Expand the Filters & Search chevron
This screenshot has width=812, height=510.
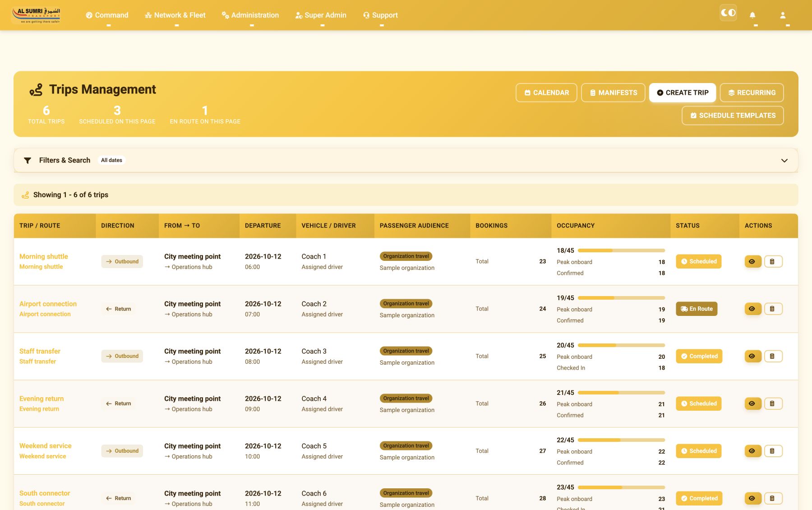coord(784,161)
